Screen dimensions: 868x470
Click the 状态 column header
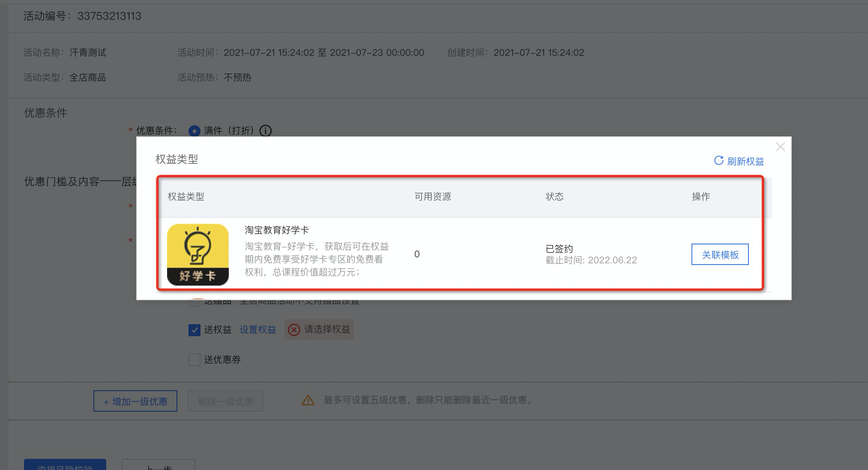[554, 197]
